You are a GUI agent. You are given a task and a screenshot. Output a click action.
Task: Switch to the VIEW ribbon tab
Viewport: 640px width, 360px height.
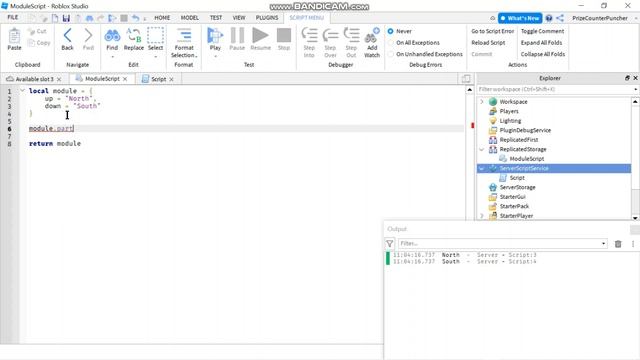point(239,18)
